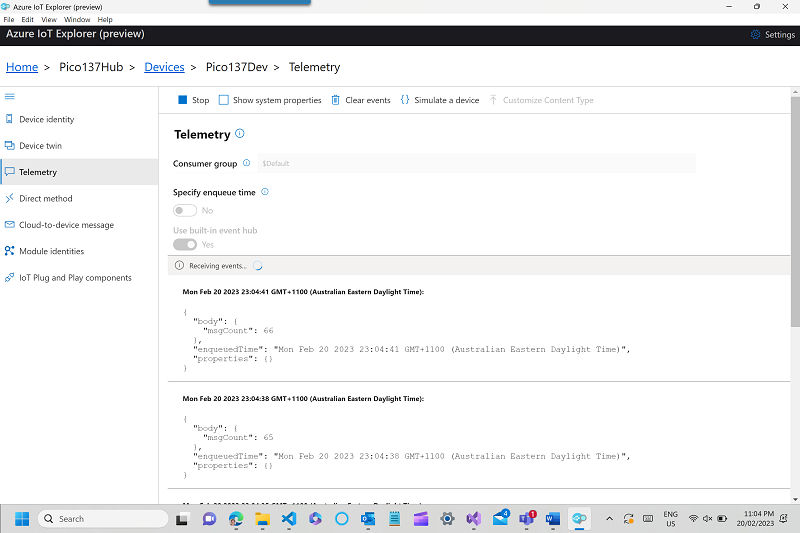Click the ENG US language indicator

(670, 519)
